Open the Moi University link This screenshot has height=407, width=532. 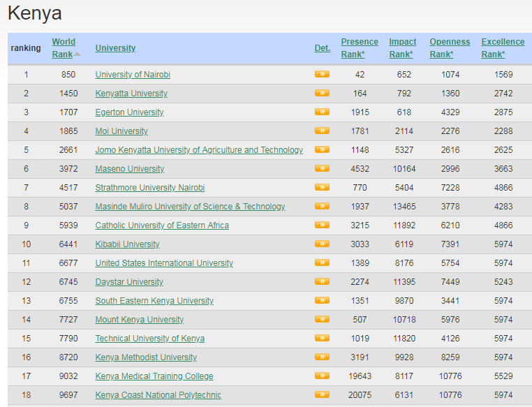click(x=121, y=131)
